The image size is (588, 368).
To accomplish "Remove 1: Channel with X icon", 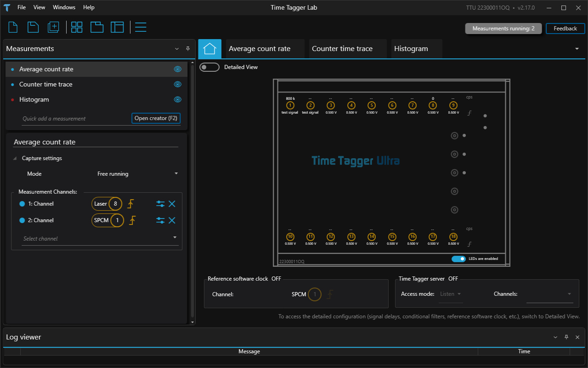I will 172,204.
